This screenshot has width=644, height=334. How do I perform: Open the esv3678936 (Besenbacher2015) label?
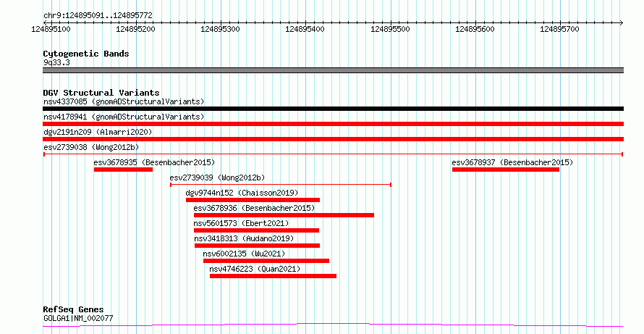254,208
